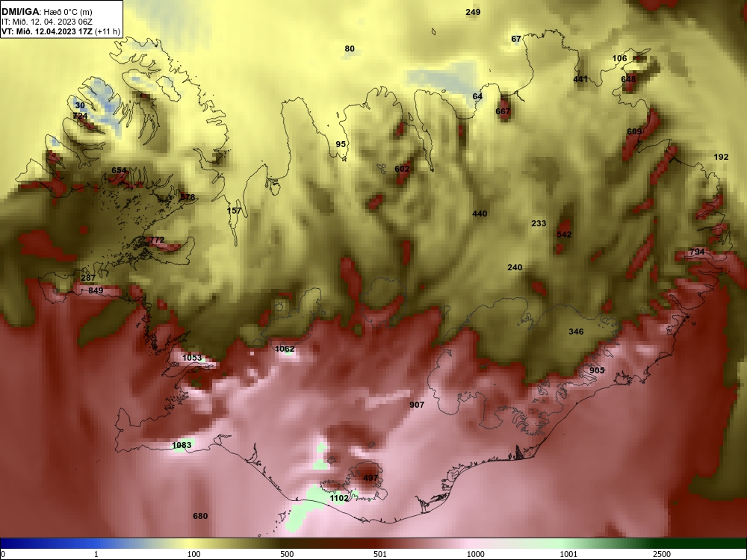Click the title text 'DMI/IGA: Hæð 0°C (m)'
Screen dimensions: 747x560
coord(46,12)
